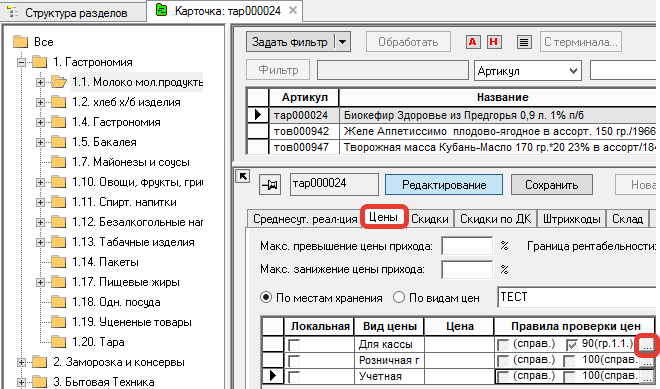The height and width of the screenshot is (389, 660).
Task: Click the list lines icon in toolbar
Action: point(524,42)
